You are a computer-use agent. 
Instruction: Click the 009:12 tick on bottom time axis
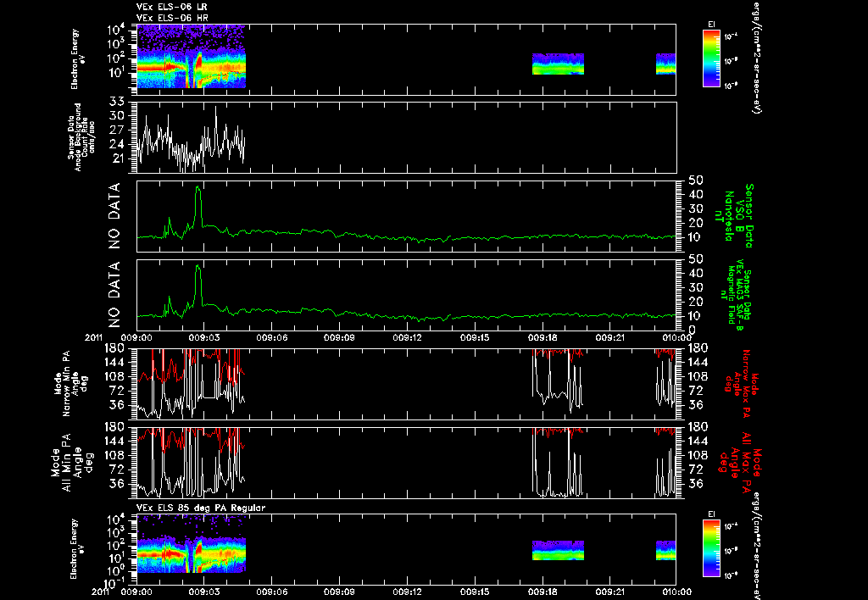[x=408, y=592]
